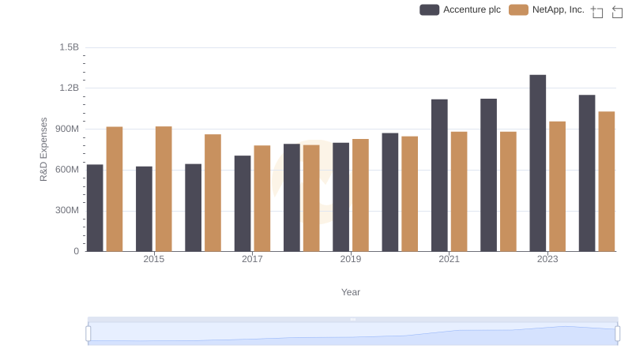
Task: Click the zoom reset back icon
Action: 617,11
